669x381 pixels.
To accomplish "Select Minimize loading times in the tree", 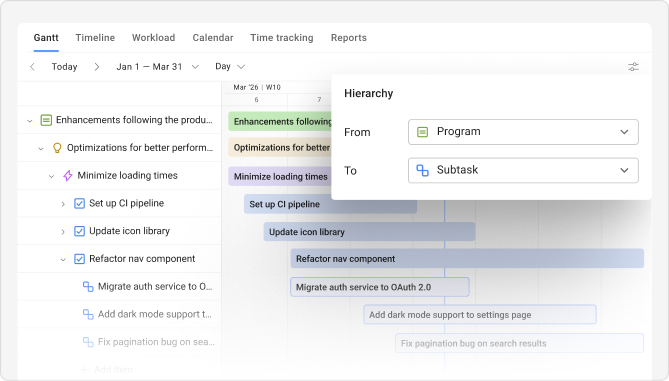I will (128, 175).
